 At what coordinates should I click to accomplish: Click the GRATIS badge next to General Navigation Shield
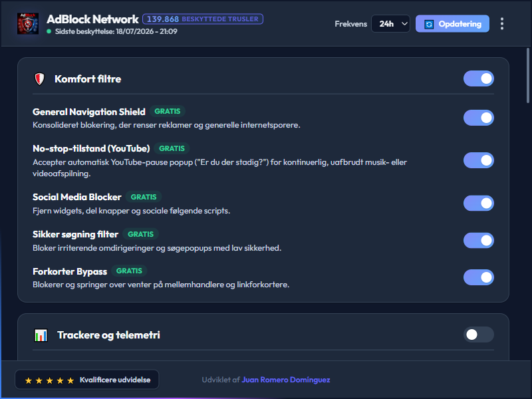(x=168, y=111)
